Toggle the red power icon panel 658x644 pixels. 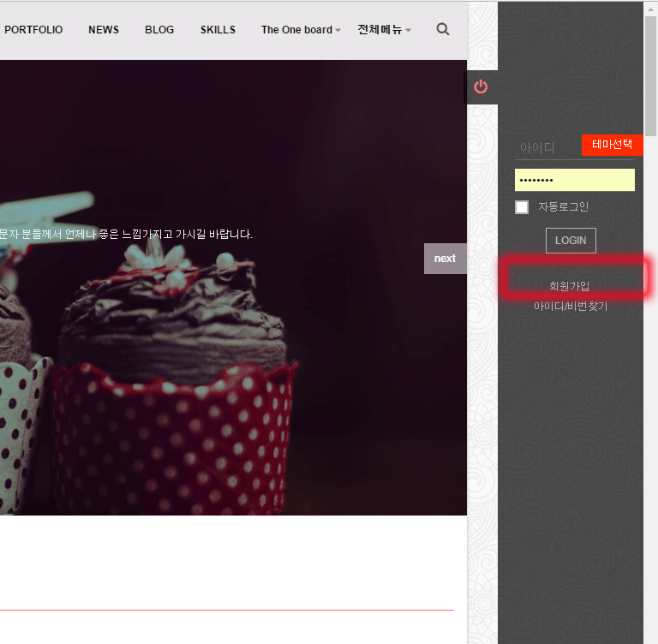(481, 86)
